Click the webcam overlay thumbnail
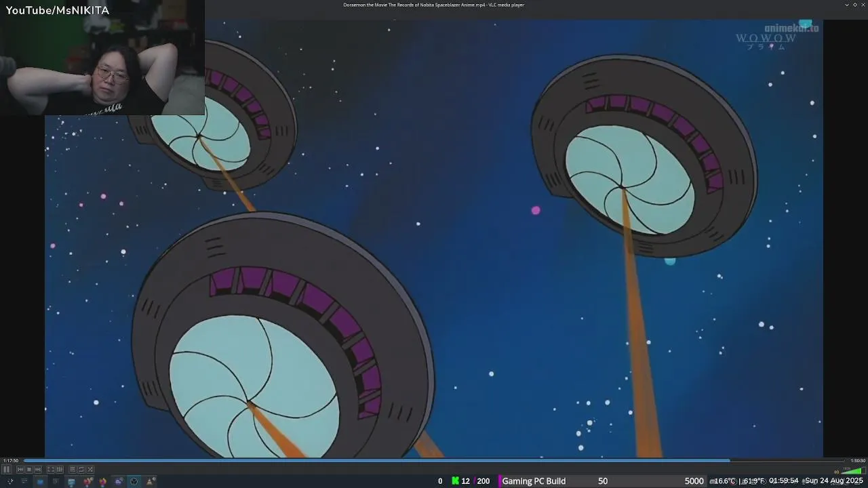Image resolution: width=868 pixels, height=488 pixels. [x=102, y=58]
